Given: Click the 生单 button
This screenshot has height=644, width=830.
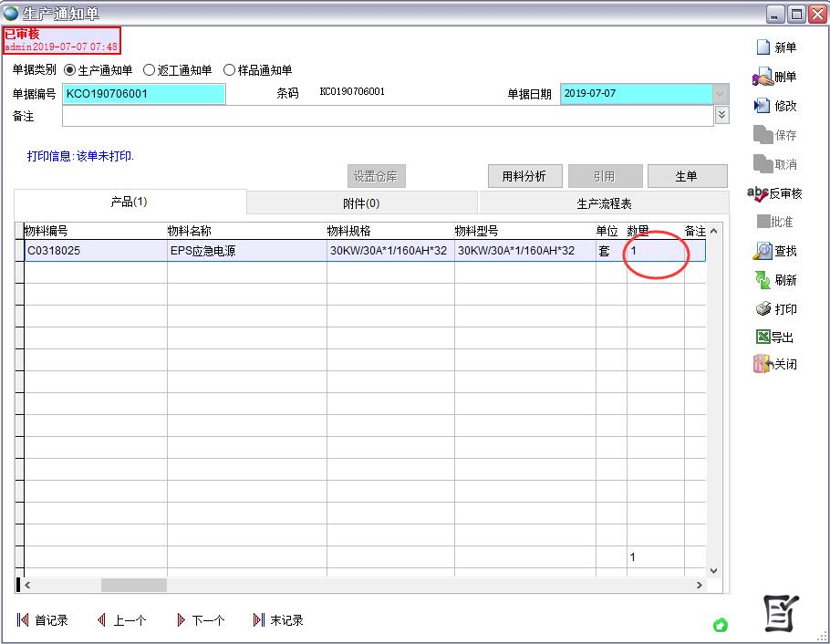Looking at the screenshot, I should (687, 176).
